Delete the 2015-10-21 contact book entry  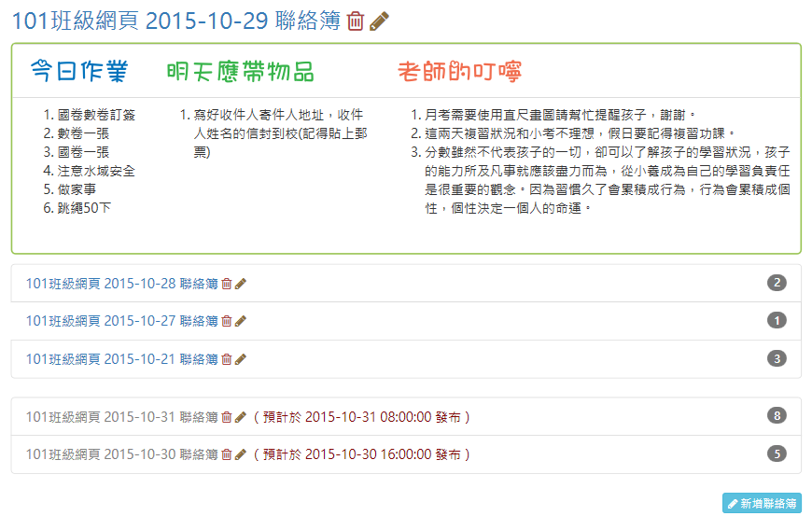[x=227, y=359]
